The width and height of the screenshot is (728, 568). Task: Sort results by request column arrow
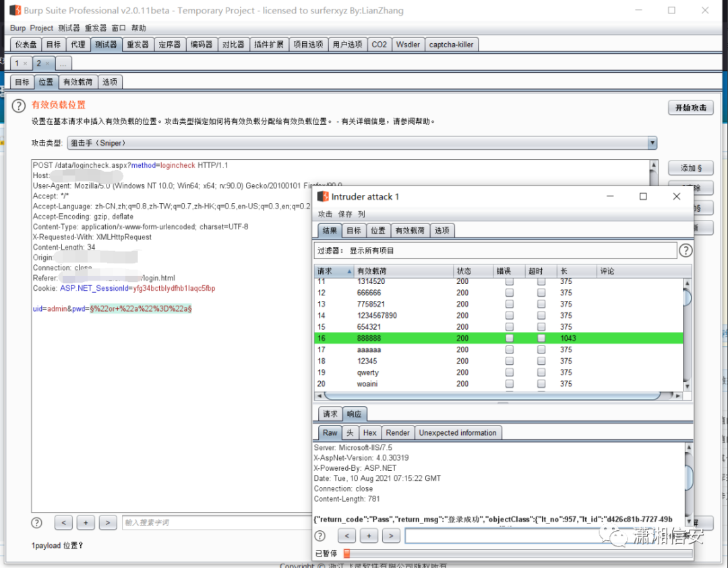[x=349, y=271]
